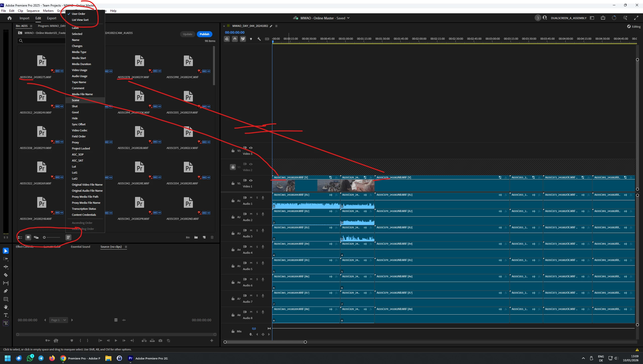Open the Page 1 dropdown

(58, 320)
